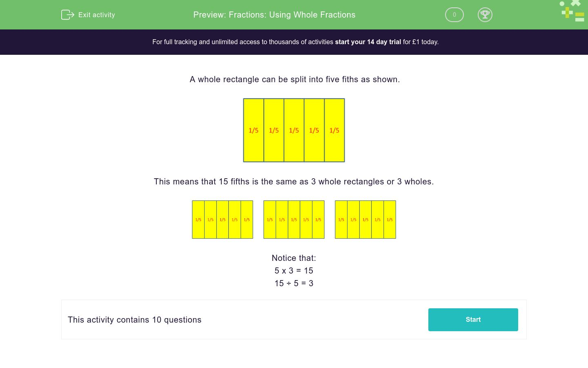
Task: Click the first 1/5 segment of the large rectangle
Action: [254, 130]
